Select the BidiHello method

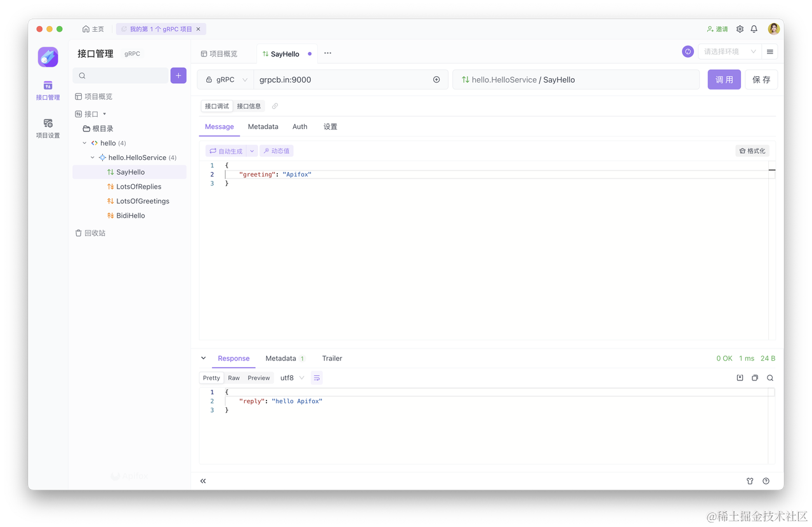point(129,216)
